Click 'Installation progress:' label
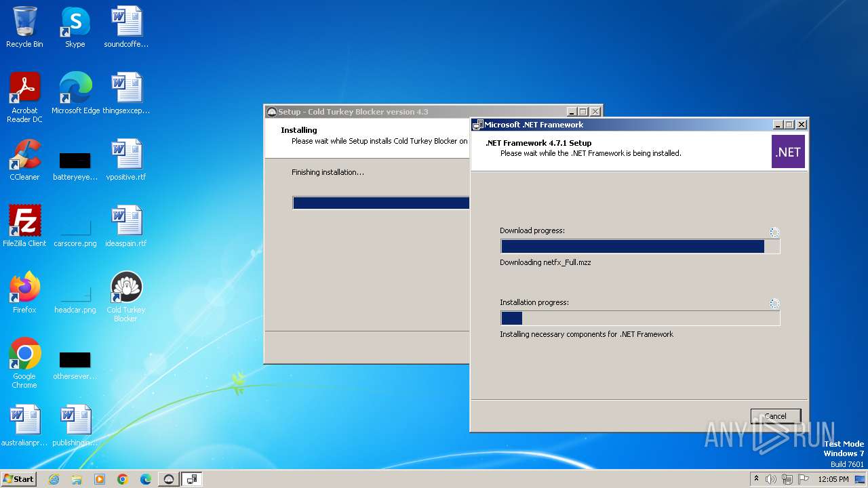The image size is (868, 488). pos(534,302)
